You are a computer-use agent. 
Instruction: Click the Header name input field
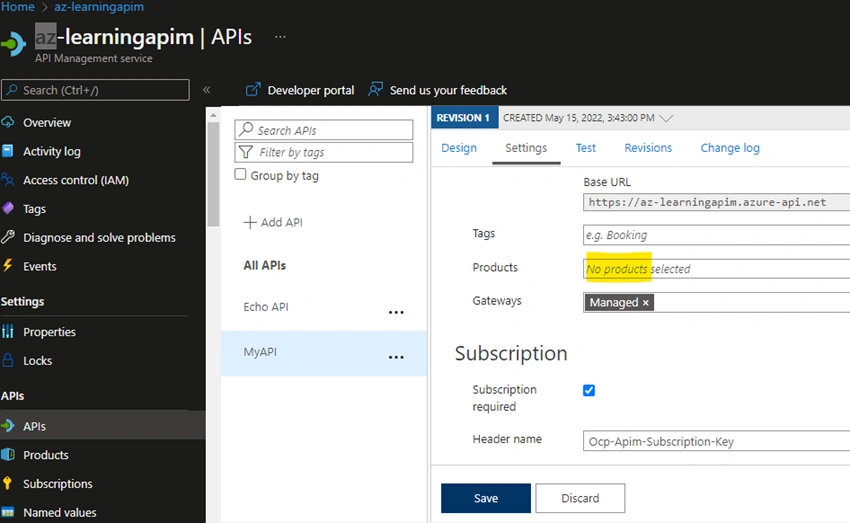[716, 441]
